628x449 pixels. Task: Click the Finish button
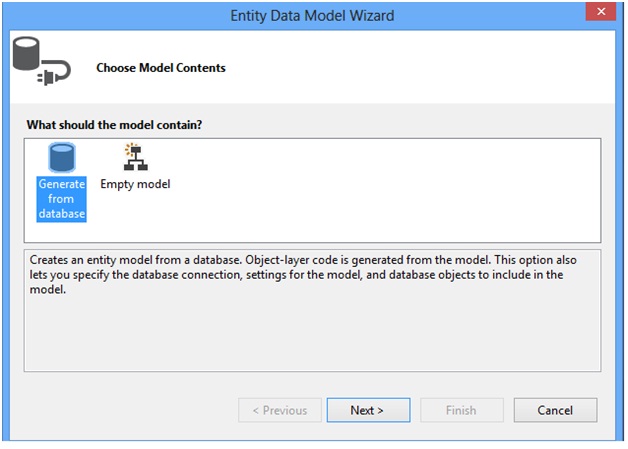point(461,410)
